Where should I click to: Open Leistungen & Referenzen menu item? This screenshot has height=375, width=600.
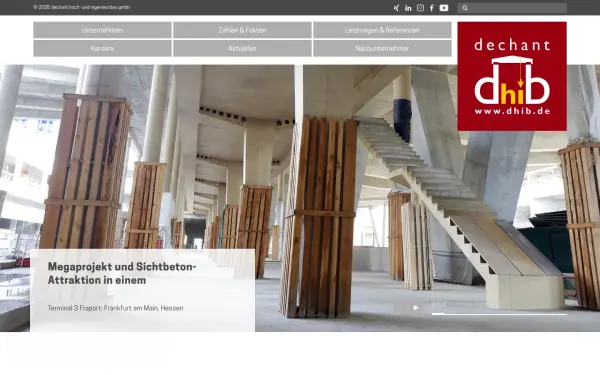(382, 30)
